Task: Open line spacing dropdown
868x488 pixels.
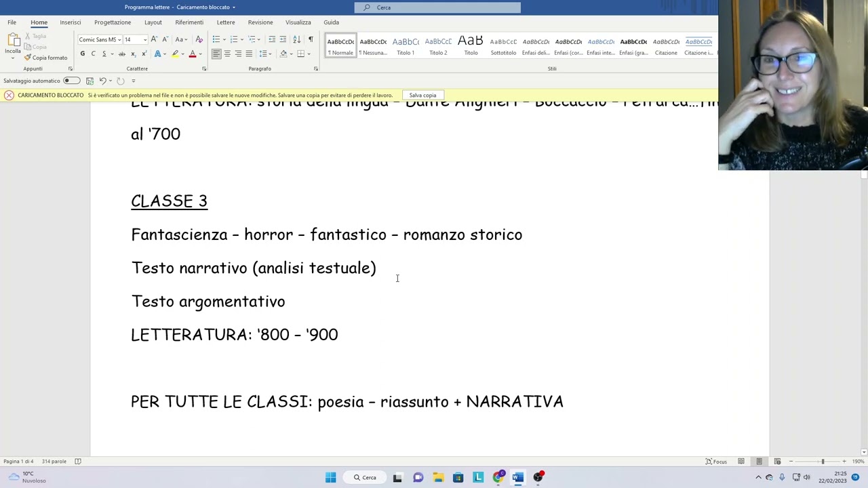Action: click(x=264, y=54)
